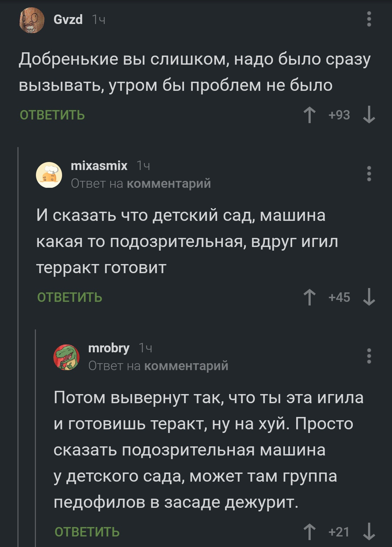
Task: Open options menu for mixasmix comment
Action: coord(369,174)
